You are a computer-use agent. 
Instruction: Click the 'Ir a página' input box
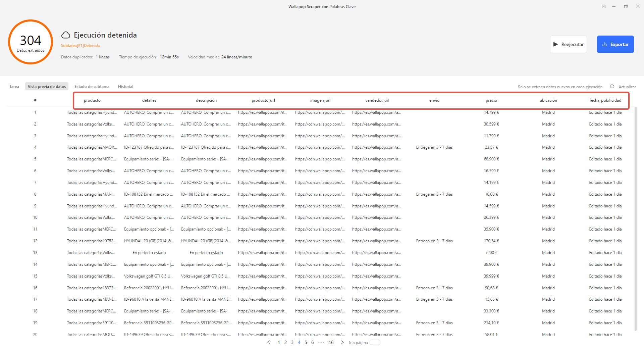[375, 342]
